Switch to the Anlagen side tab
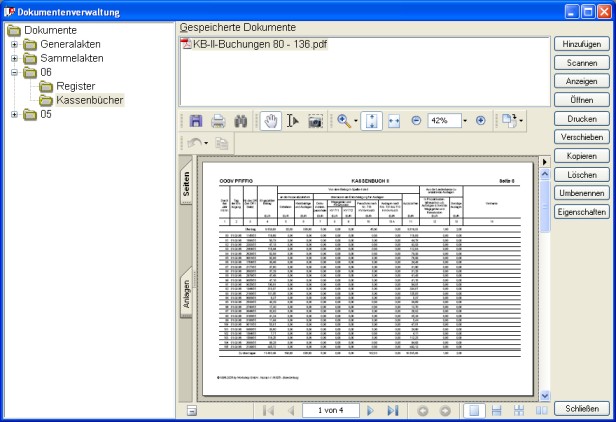Viewport: 616px width, 422px height. pos(186,292)
